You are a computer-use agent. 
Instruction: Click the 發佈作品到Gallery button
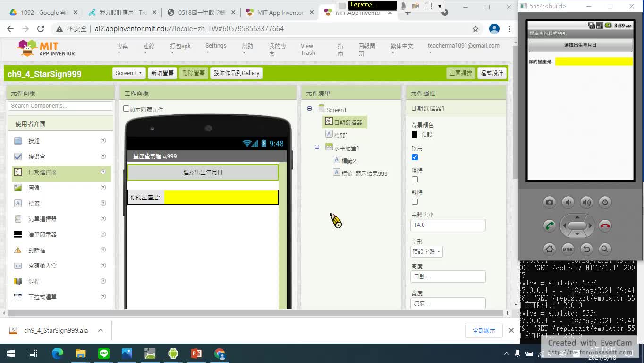tap(237, 73)
